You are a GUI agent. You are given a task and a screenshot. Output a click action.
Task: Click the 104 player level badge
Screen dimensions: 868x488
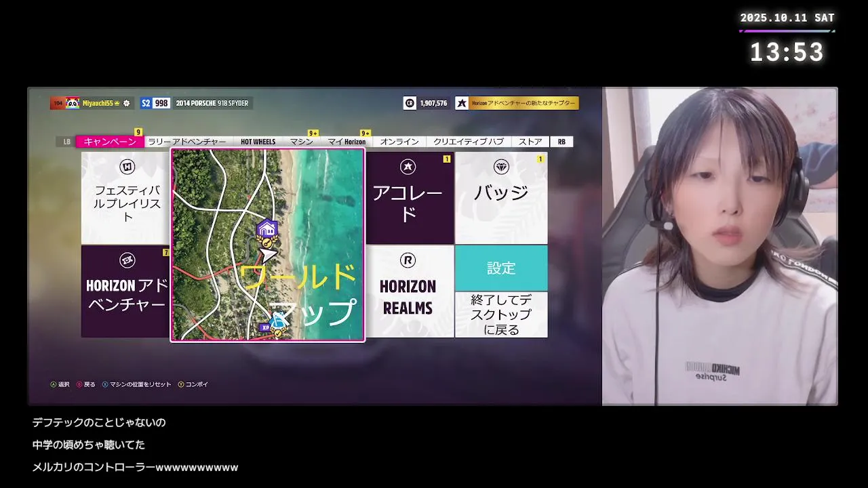click(58, 103)
